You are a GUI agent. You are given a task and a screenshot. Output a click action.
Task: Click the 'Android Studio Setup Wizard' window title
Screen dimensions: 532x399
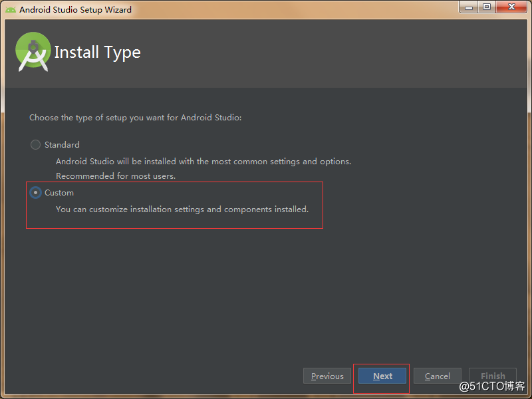tap(75, 10)
